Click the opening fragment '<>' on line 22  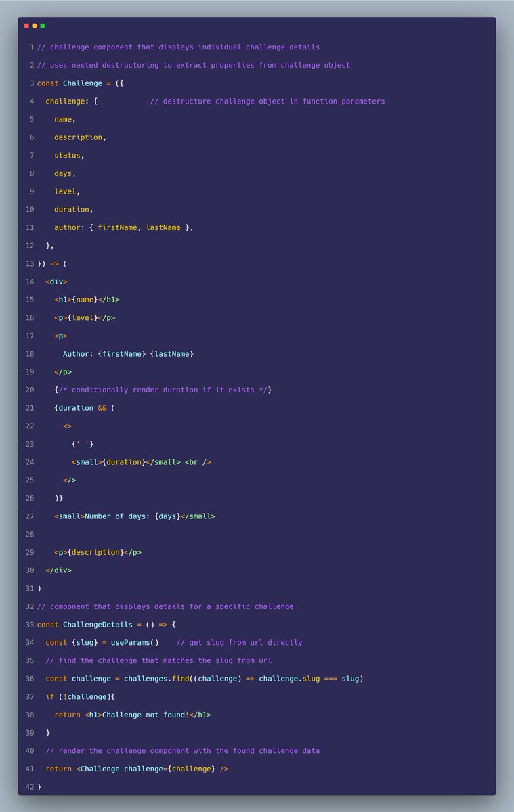[x=67, y=426]
